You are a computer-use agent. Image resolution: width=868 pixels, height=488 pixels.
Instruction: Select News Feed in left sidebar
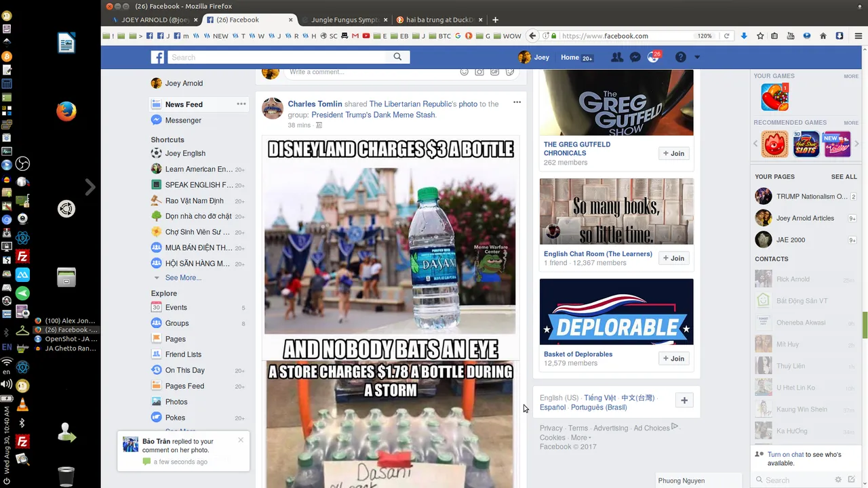click(184, 104)
